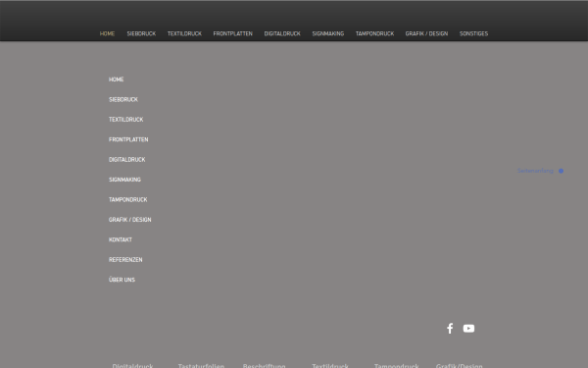
Task: Go to HOME in the vertical menu list
Action: point(117,79)
